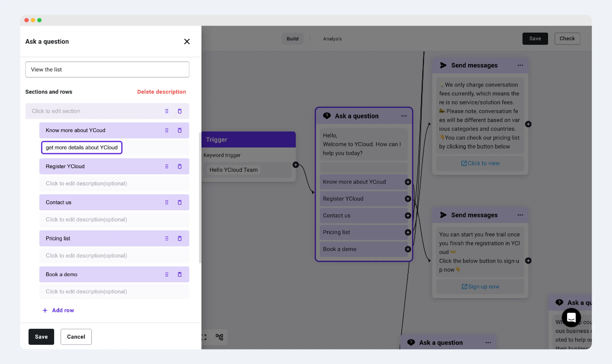The height and width of the screenshot is (364, 612).
Task: Click the auto-layout flow icon
Action: pyautogui.click(x=219, y=337)
